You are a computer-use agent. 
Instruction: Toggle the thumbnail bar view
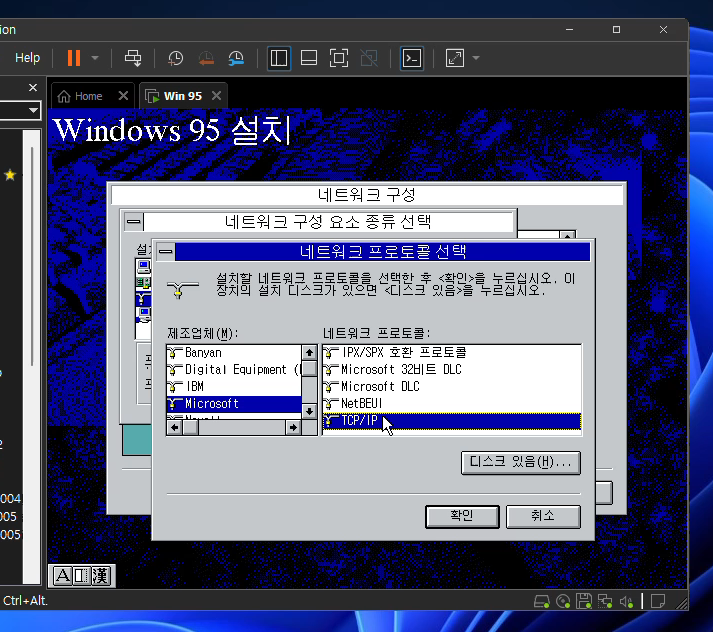point(309,58)
